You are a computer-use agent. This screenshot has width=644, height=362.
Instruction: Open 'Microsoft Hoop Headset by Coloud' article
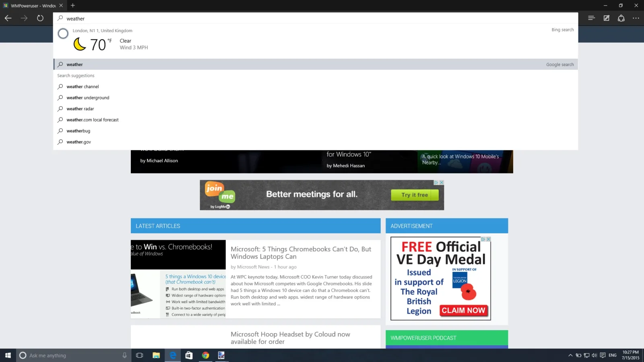(x=290, y=338)
